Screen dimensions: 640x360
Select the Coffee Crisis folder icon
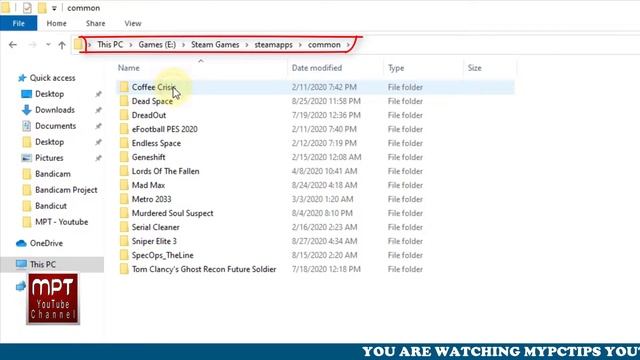(x=124, y=87)
